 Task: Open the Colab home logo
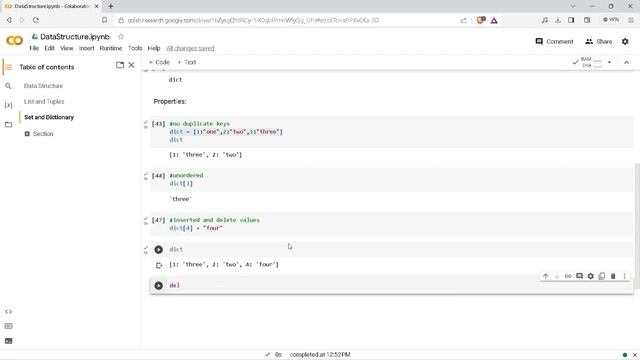pos(14,41)
